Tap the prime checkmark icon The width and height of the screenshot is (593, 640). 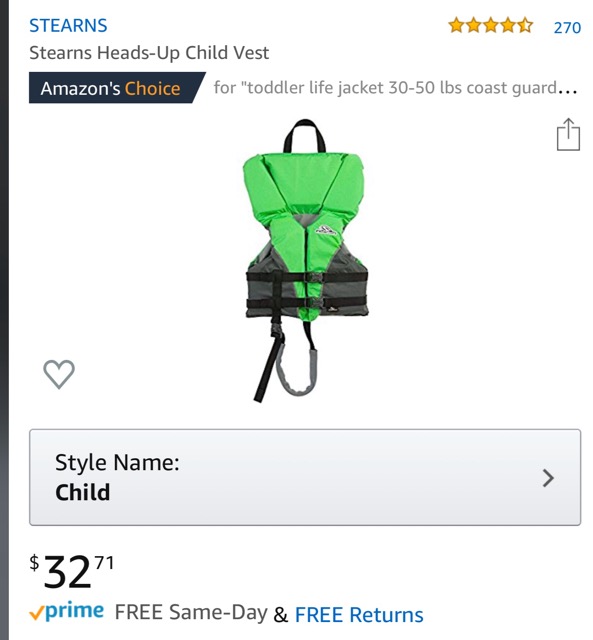coord(36,614)
